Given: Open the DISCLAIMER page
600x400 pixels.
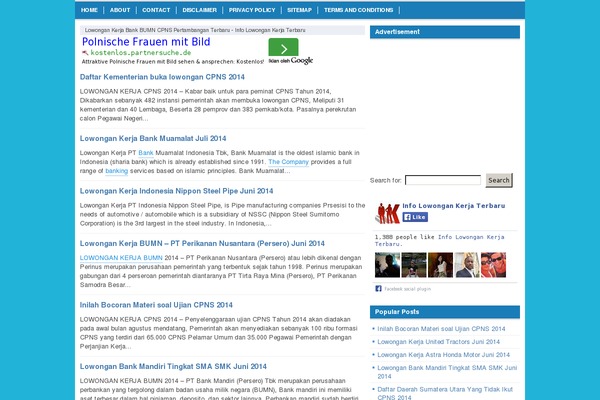Looking at the screenshot, I should 199,10.
